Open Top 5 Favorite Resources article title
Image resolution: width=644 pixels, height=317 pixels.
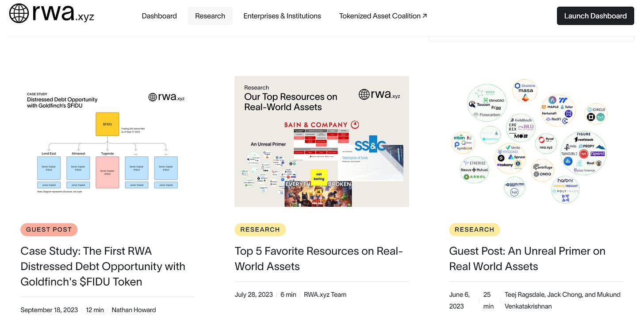click(319, 259)
